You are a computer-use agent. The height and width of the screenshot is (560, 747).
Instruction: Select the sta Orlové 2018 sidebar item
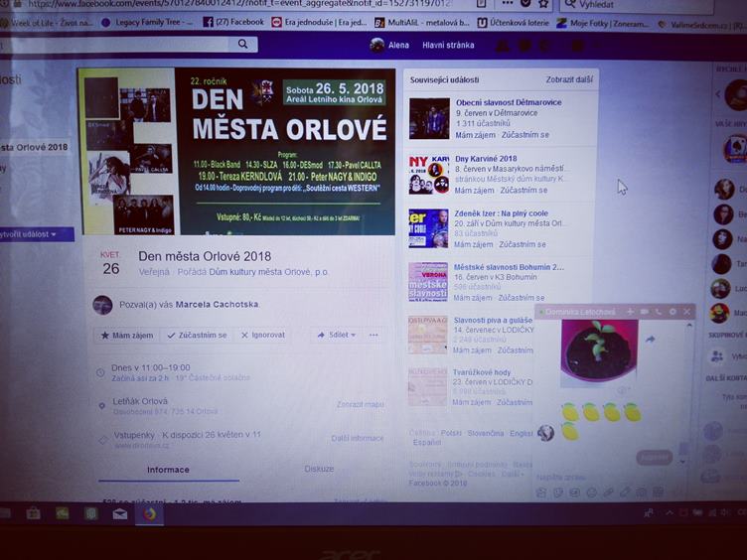(34, 147)
